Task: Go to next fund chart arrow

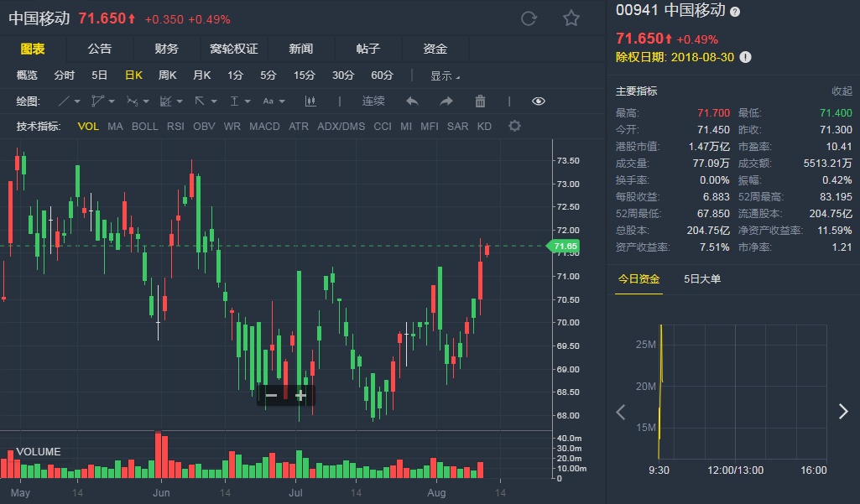Action: click(843, 411)
